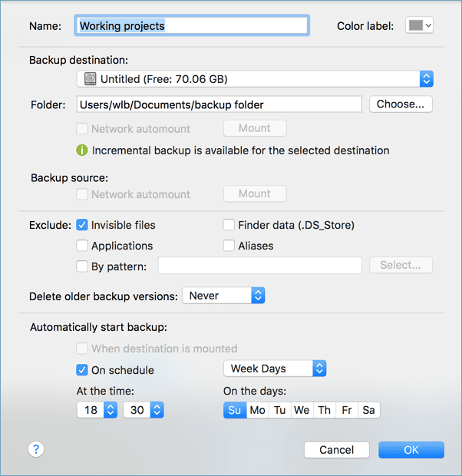
Task: Click the Choose... folder button
Action: point(401,104)
